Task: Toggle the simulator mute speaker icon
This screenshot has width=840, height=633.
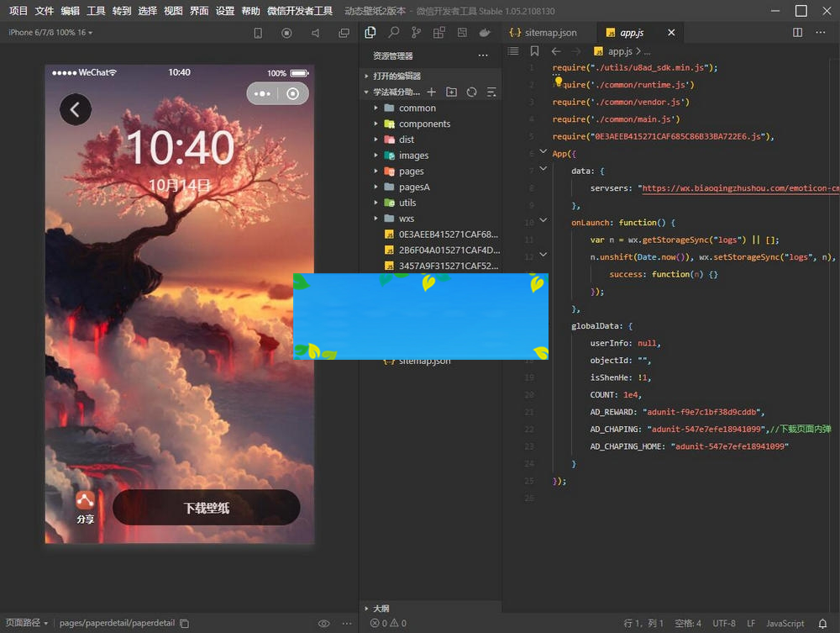Action: pos(315,33)
